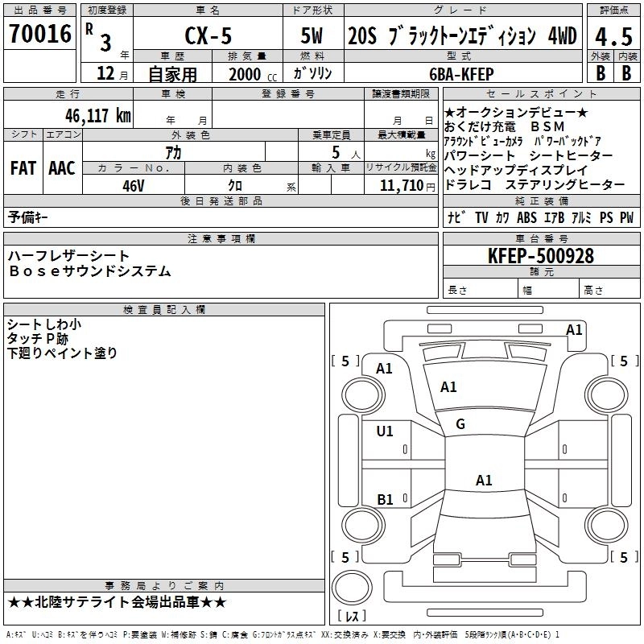This screenshot has width=644, height=644.
Task: Select the 長さ dimension field
Action: pos(481,290)
